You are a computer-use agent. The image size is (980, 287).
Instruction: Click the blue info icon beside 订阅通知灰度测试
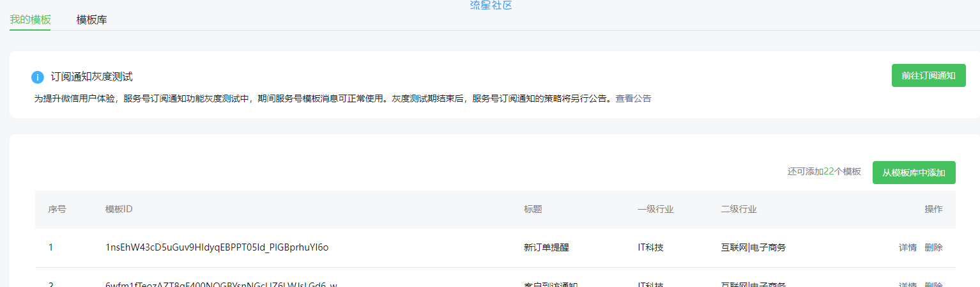point(38,77)
